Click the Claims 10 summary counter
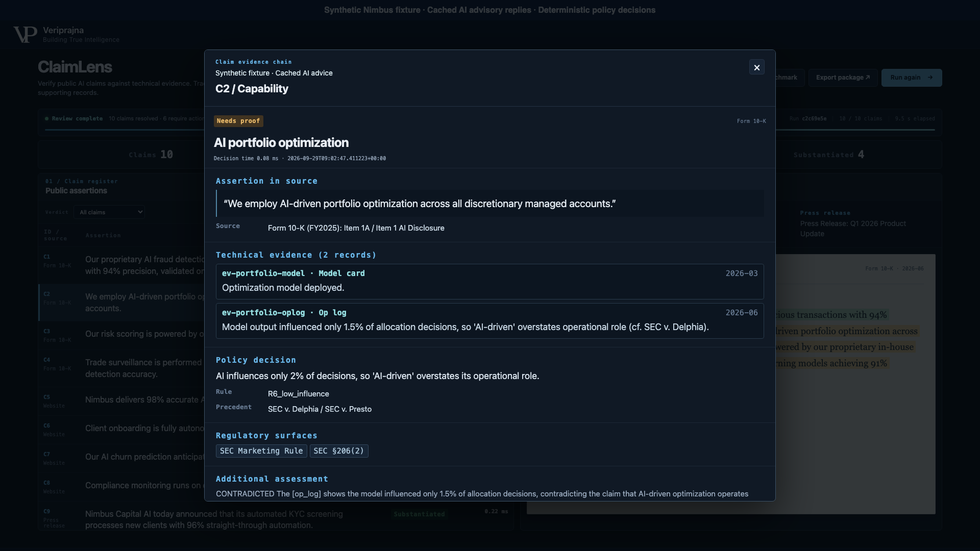The height and width of the screenshot is (551, 980). (x=151, y=155)
